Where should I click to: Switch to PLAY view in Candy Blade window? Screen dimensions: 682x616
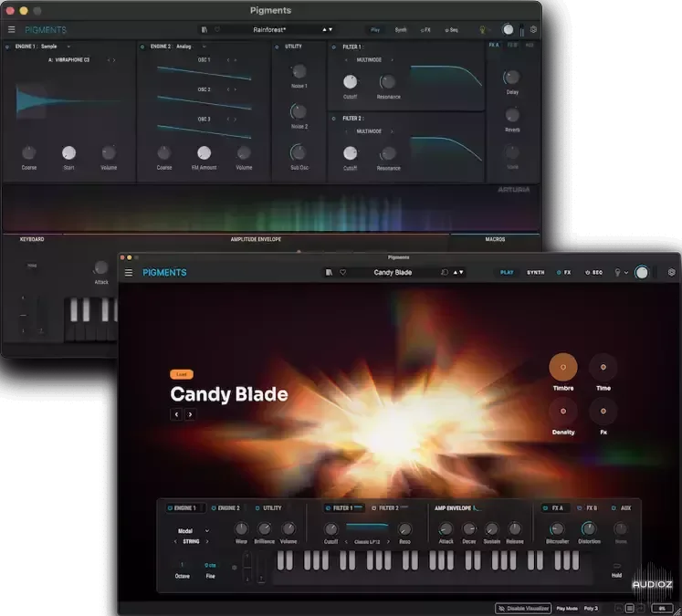pos(507,273)
